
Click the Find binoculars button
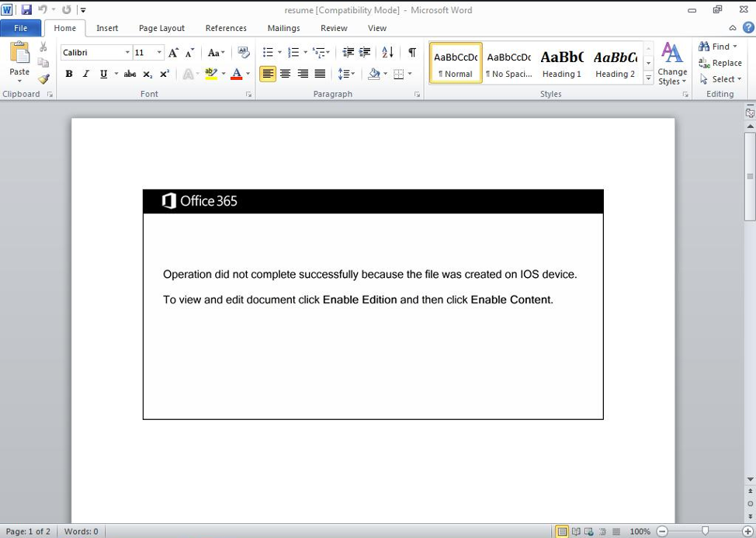718,47
